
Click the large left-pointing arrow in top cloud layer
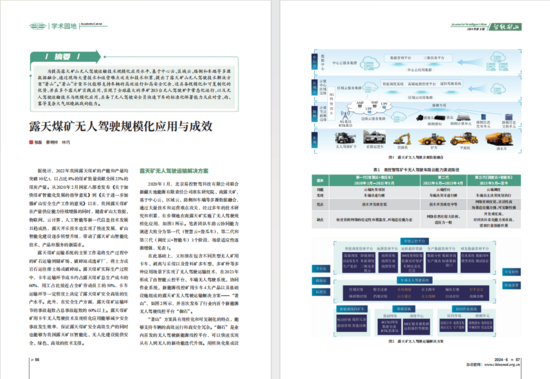tap(471, 62)
